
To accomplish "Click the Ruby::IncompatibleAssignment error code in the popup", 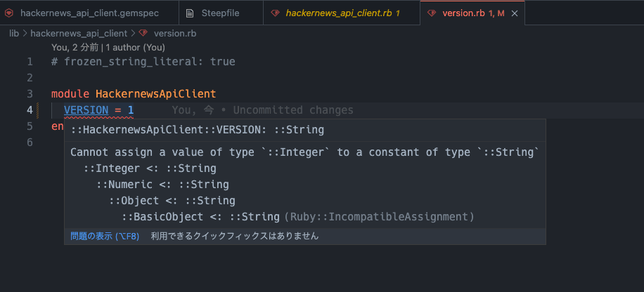I will tap(379, 217).
